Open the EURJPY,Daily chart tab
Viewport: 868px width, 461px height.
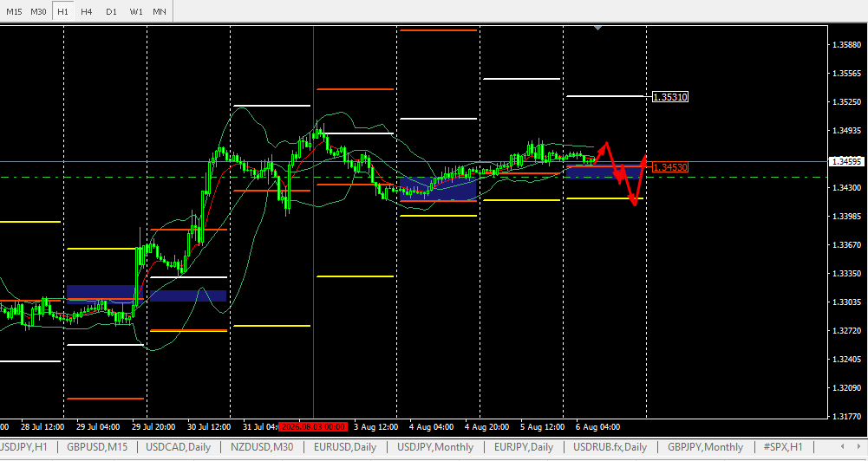524,447
